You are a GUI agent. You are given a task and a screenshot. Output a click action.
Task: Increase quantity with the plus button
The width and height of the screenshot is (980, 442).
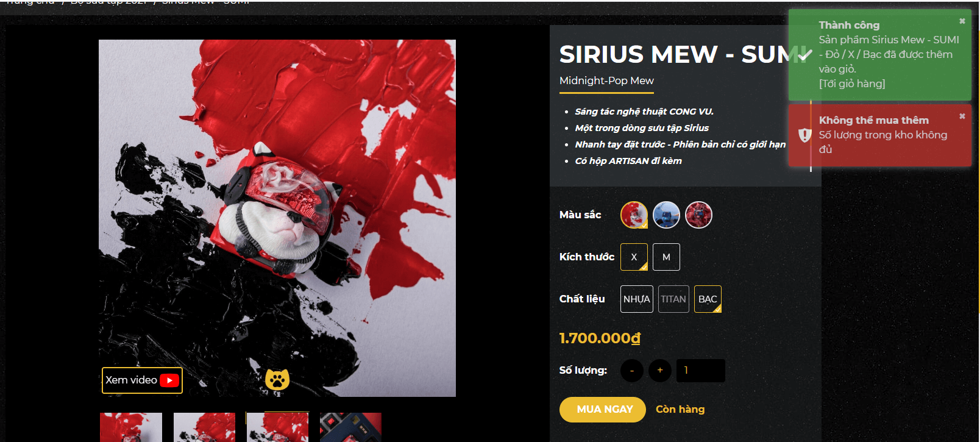point(660,371)
